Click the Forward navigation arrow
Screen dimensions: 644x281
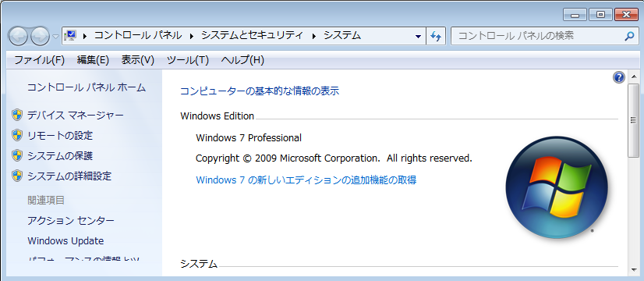[x=41, y=36]
